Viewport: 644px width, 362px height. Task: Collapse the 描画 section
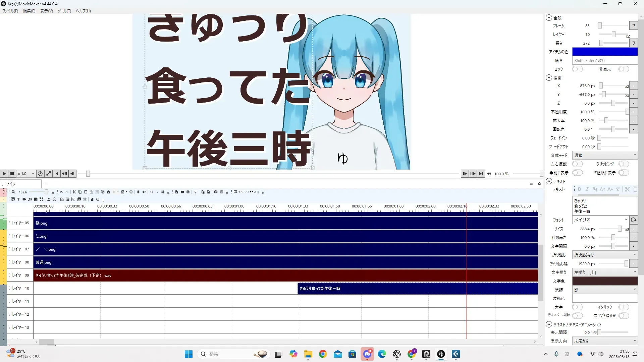pyautogui.click(x=549, y=78)
